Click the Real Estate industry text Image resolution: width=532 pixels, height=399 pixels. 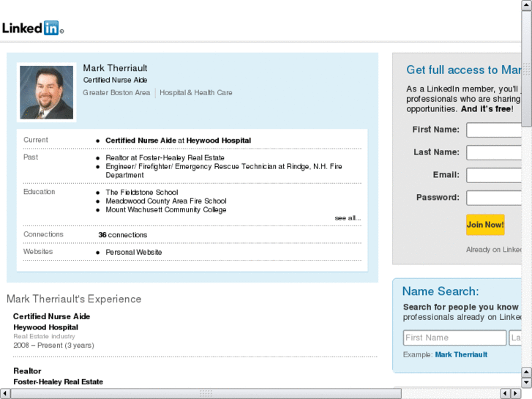[x=44, y=337]
